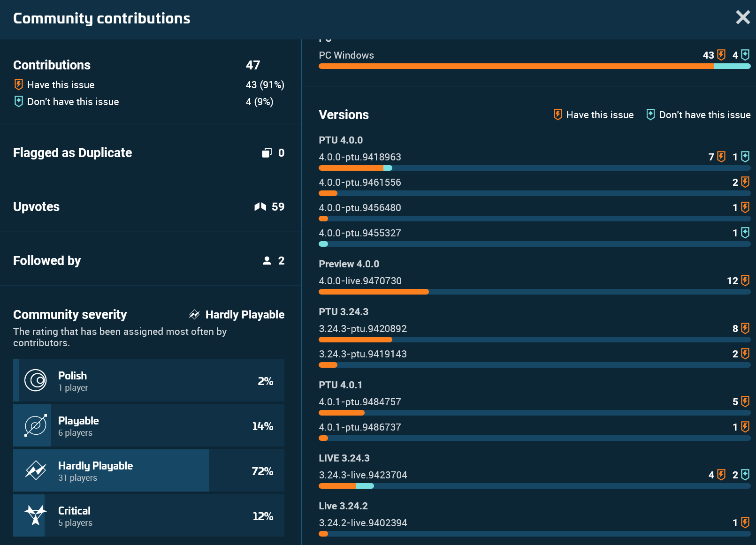
Task: Click the PC Windows progress bar
Action: tap(534, 66)
